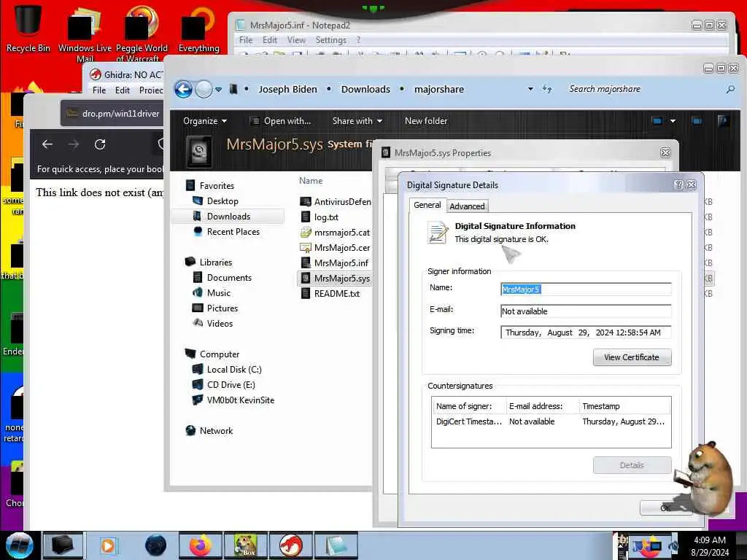Click the View Certificate button
Screen dimensions: 747x560
pyautogui.click(x=632, y=357)
